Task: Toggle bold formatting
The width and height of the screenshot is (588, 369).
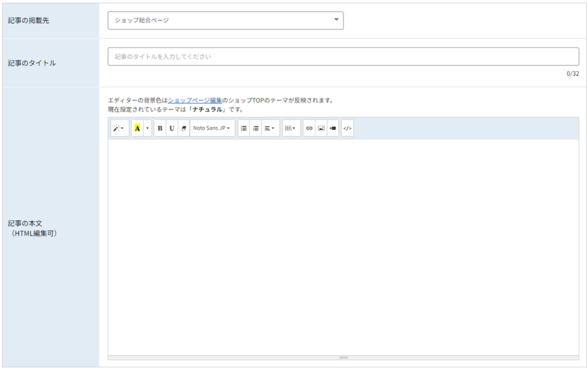Action: click(x=160, y=128)
